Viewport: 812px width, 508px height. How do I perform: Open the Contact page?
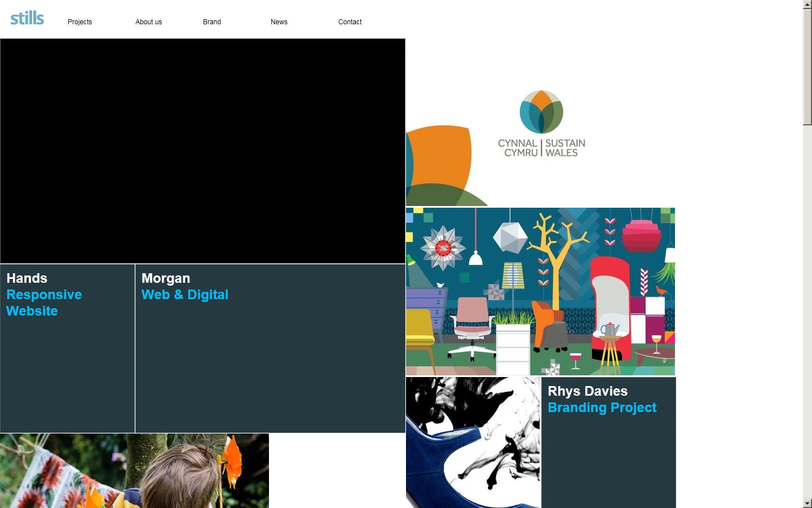350,22
